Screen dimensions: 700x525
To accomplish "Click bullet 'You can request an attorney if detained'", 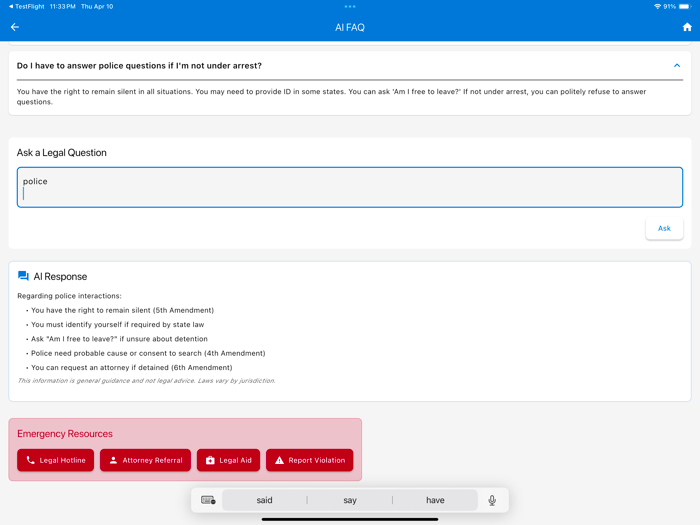I will click(x=132, y=367).
